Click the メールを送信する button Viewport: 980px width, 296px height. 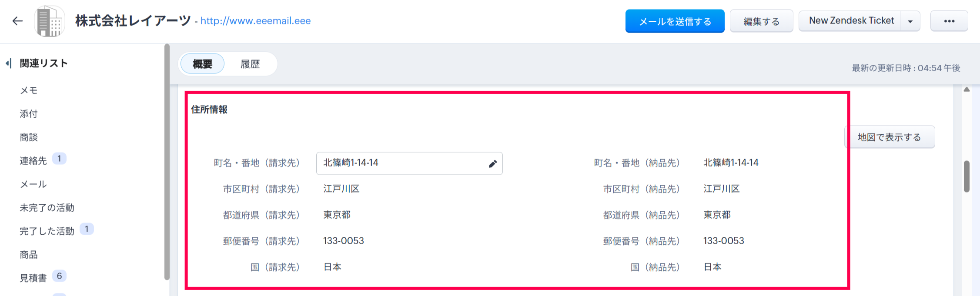[x=675, y=21]
